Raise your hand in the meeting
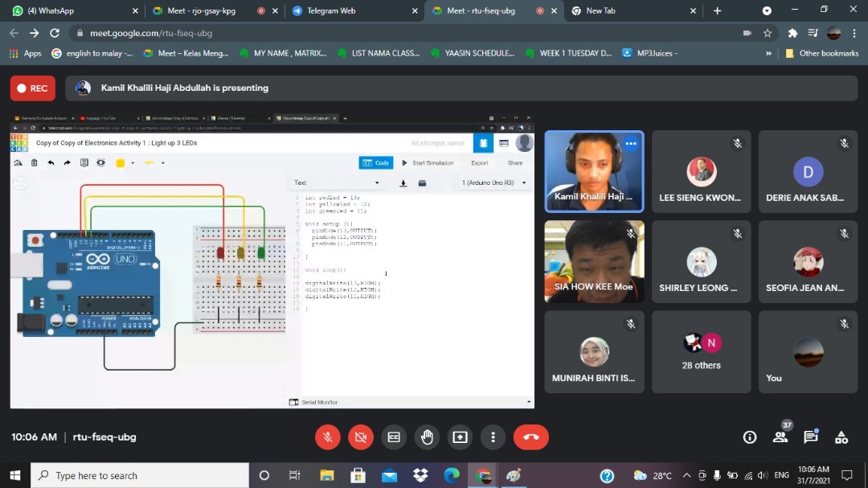This screenshot has width=868, height=488. click(x=427, y=437)
